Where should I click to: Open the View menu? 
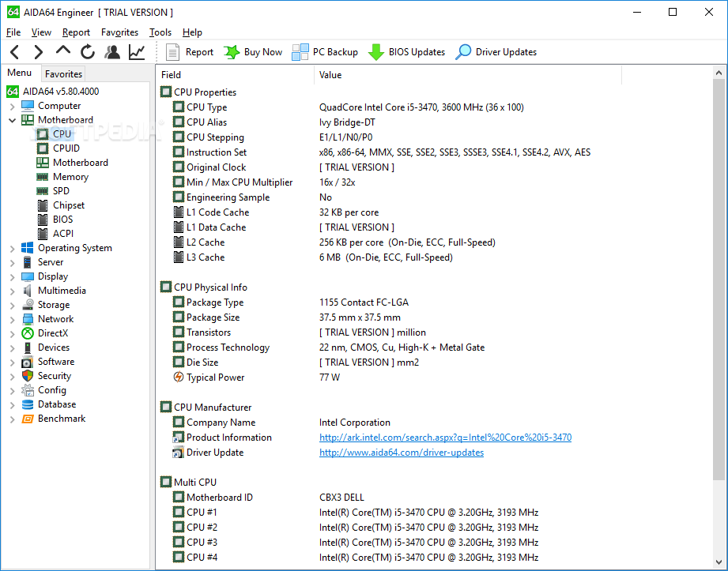pos(41,32)
